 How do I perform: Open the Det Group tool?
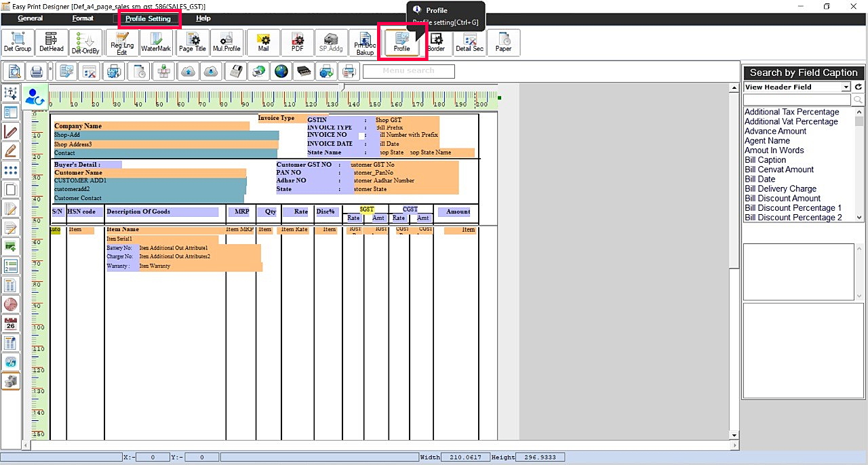(x=18, y=43)
